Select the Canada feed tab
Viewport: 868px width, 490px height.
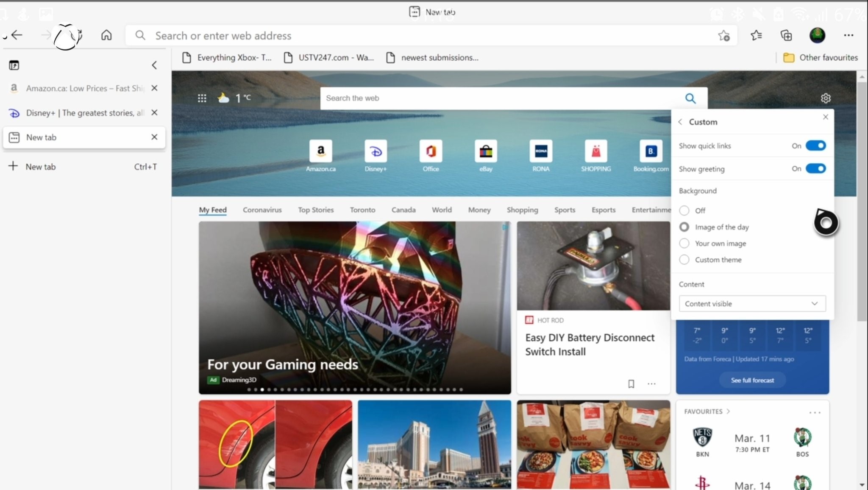(403, 210)
